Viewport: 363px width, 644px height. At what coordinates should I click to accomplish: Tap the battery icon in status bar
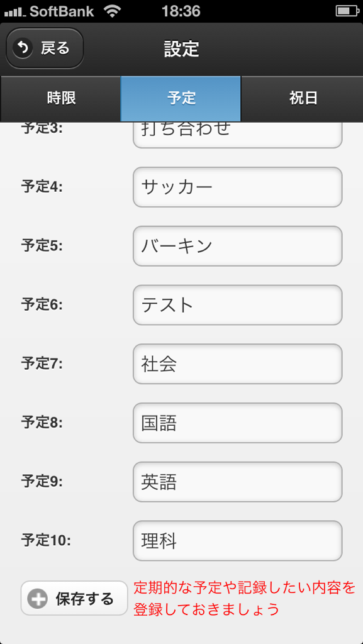pyautogui.click(x=347, y=11)
